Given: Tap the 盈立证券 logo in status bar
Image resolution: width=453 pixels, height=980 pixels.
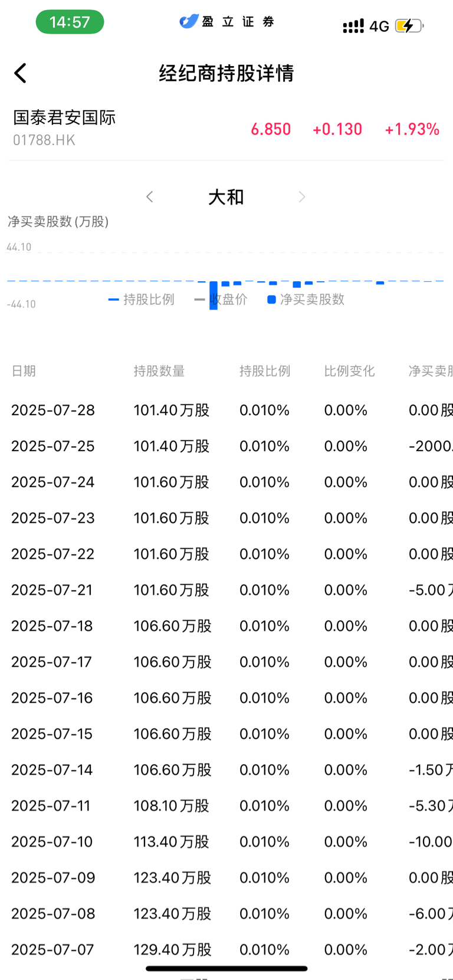Looking at the screenshot, I should (227, 22).
